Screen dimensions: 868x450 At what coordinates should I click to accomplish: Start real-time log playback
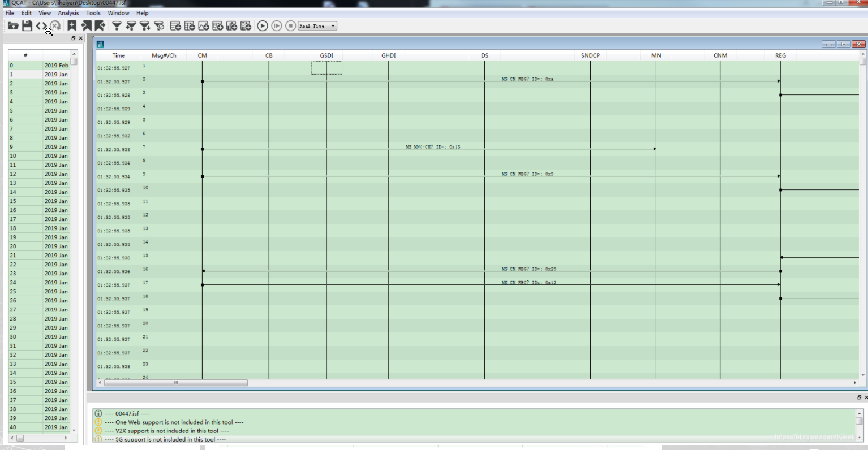coord(262,25)
